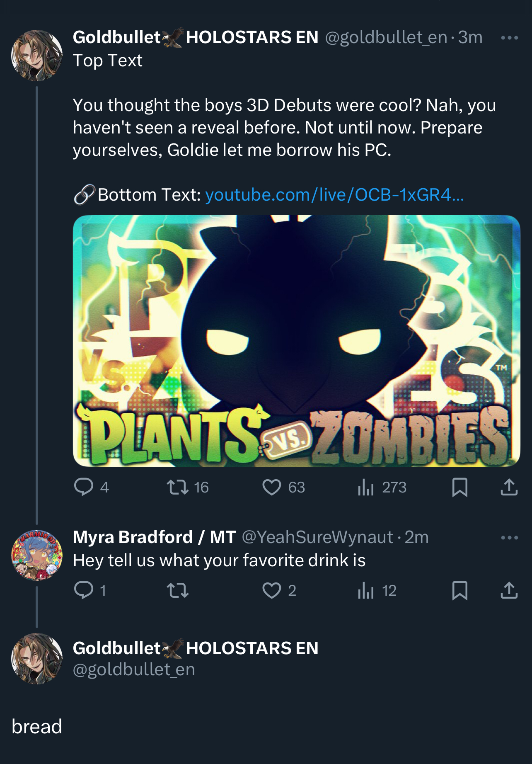The height and width of the screenshot is (764, 532).
Task: Reply to Goldbullet's Top Text tweet
Action: click(x=84, y=487)
